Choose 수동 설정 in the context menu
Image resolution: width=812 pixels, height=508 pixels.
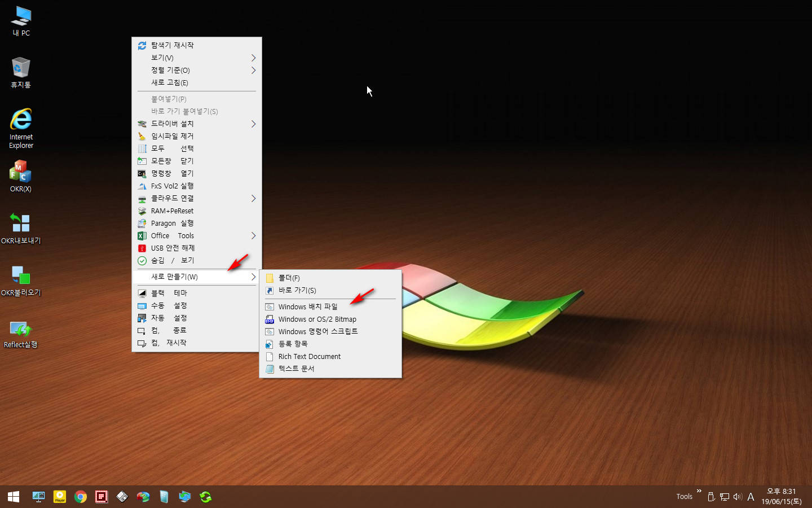[196, 305]
